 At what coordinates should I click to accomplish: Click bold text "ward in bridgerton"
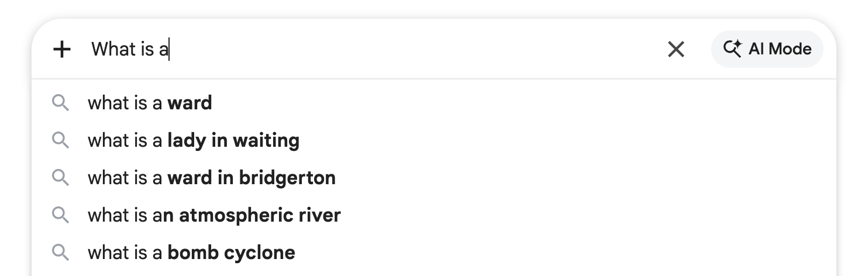pos(252,178)
